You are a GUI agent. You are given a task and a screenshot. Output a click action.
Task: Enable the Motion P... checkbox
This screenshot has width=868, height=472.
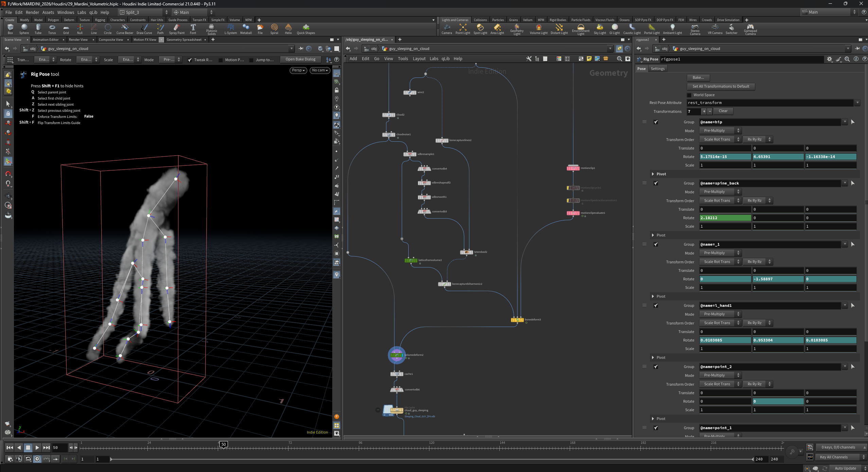220,60
